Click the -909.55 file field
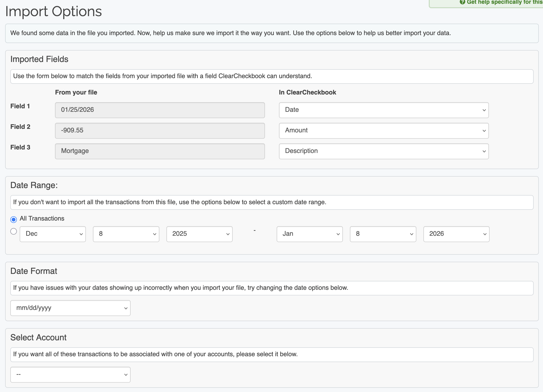 pos(160,131)
